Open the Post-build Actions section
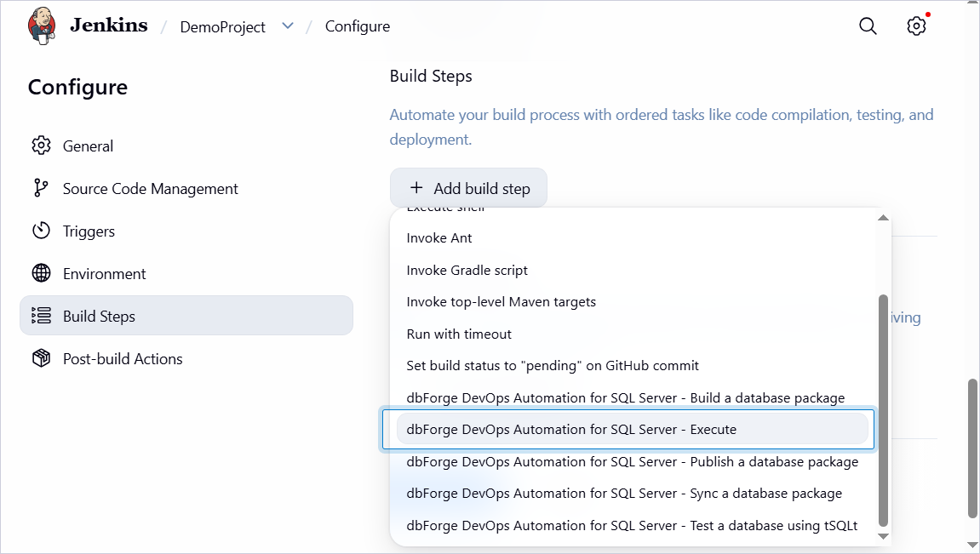This screenshot has height=554, width=980. coord(186,358)
